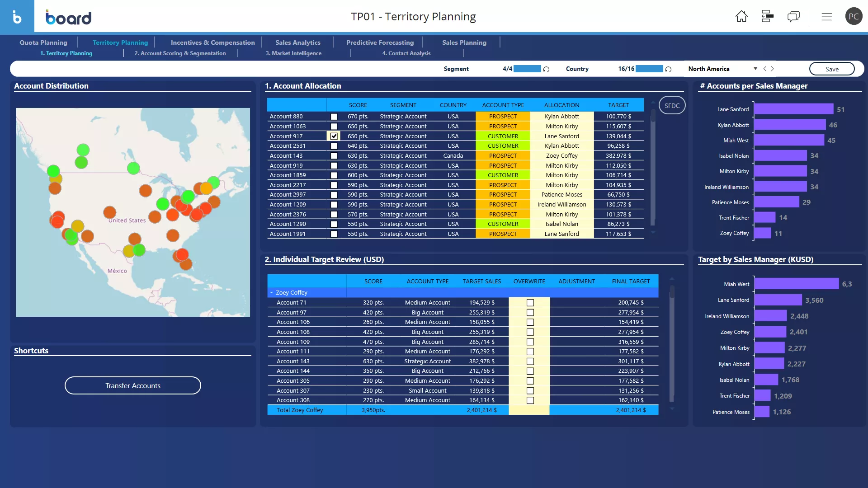Click the chat/comments icon
This screenshot has height=488, width=868.
point(793,16)
